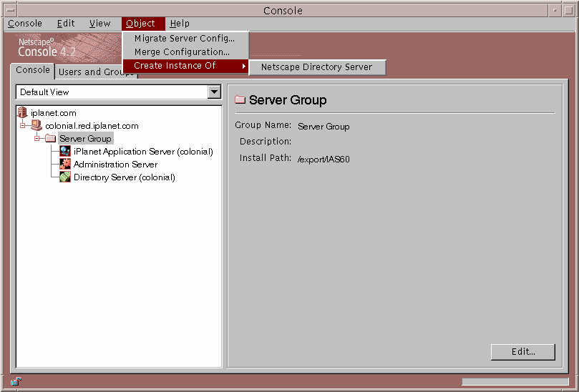Click the Console window title bar

(283, 10)
